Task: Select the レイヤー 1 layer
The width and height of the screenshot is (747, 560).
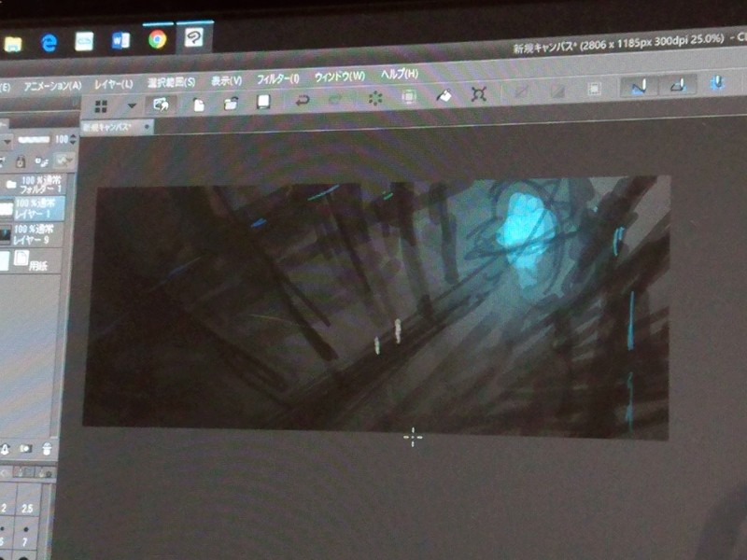Action: pyautogui.click(x=33, y=209)
